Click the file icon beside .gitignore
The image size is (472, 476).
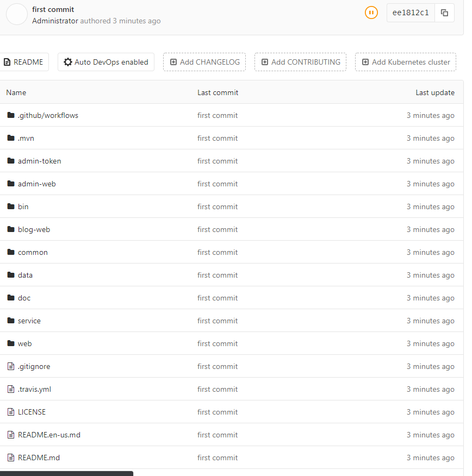[10, 366]
